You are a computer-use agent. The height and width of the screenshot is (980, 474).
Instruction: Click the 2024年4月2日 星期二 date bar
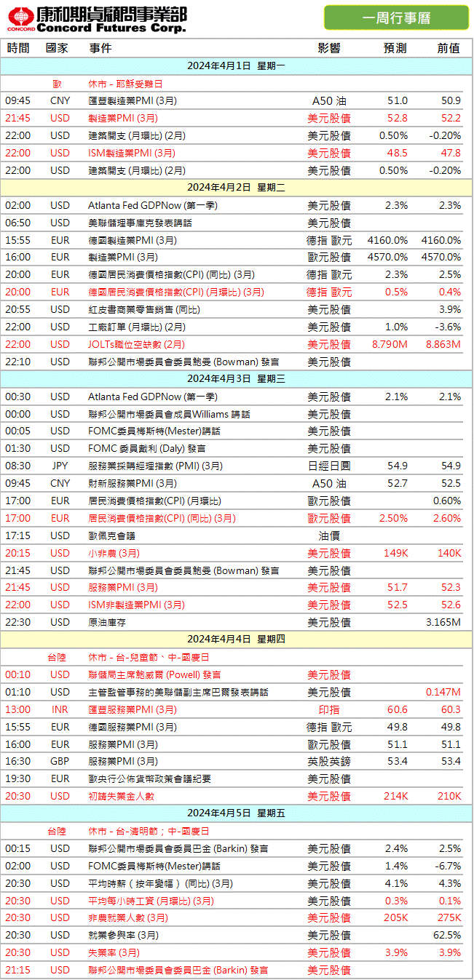pyautogui.click(x=237, y=188)
